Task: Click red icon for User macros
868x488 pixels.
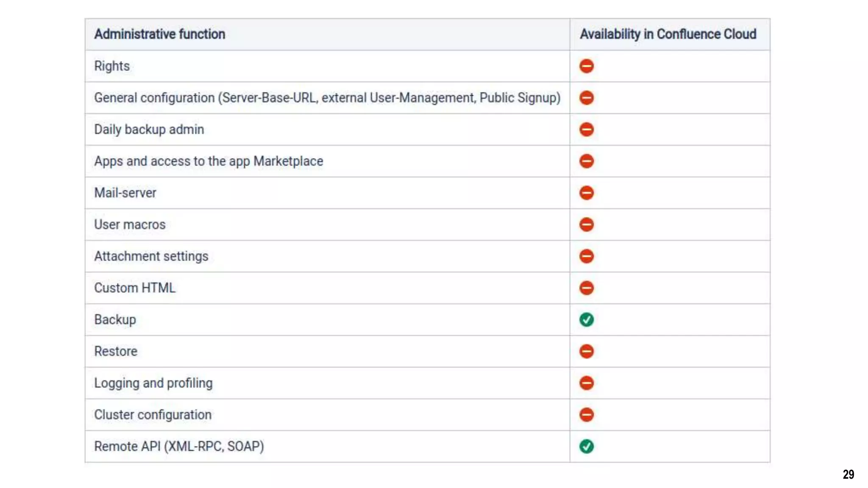Action: click(586, 225)
